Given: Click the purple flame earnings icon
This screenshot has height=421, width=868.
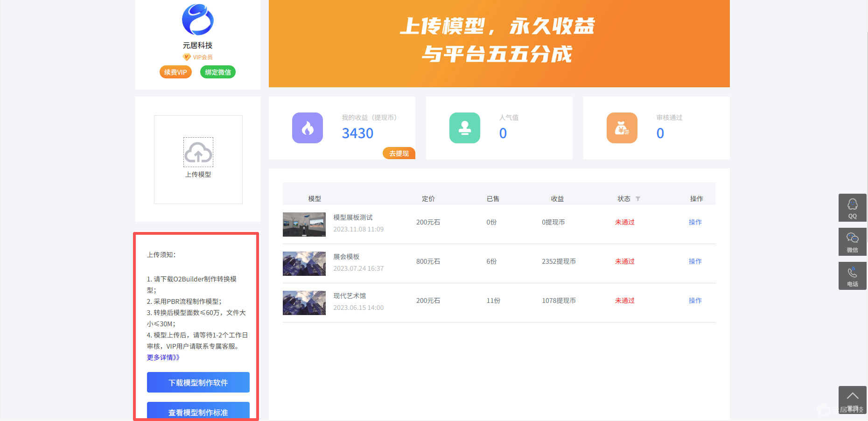Looking at the screenshot, I should pyautogui.click(x=308, y=128).
